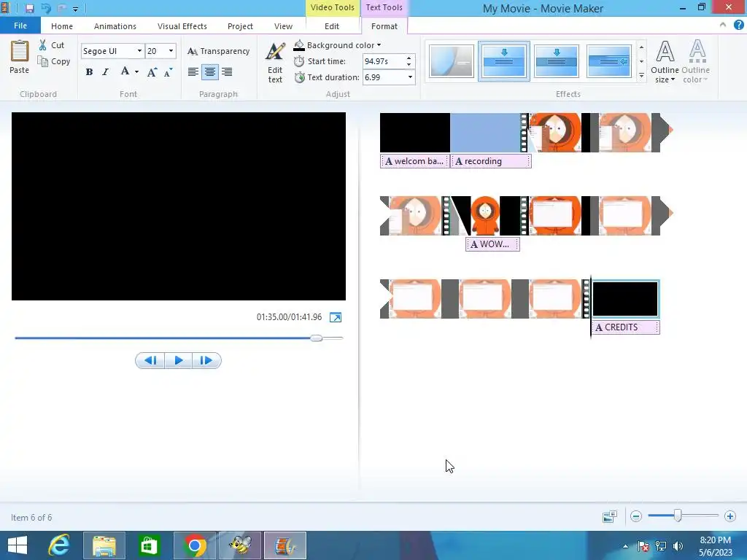747x560 pixels.
Task: Align text right
Action: pos(227,72)
